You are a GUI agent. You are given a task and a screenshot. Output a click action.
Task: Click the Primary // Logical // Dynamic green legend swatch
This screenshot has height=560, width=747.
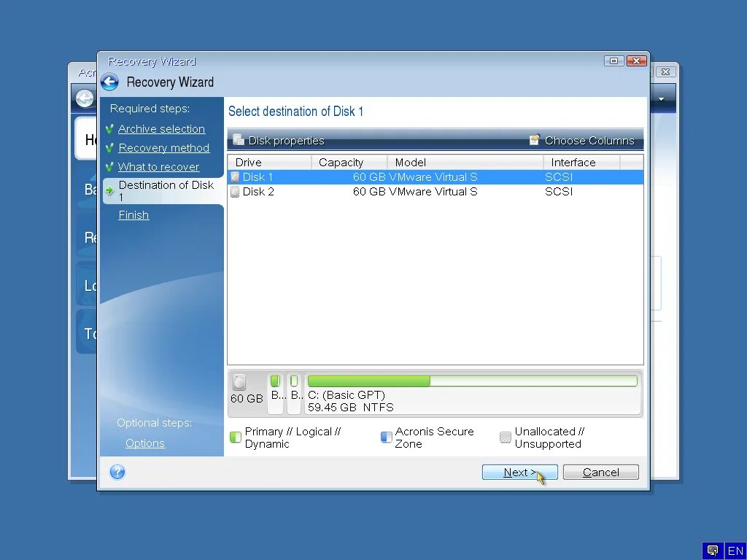tap(236, 437)
